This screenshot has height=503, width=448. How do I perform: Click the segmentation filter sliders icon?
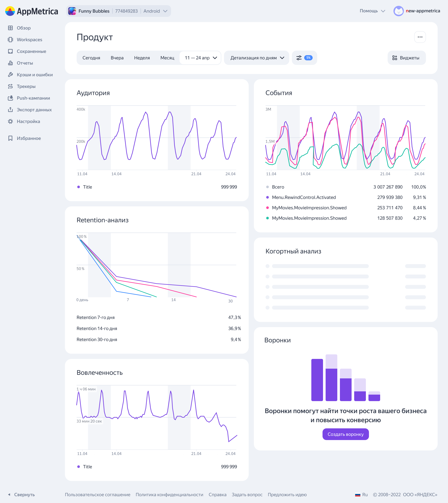[299, 58]
